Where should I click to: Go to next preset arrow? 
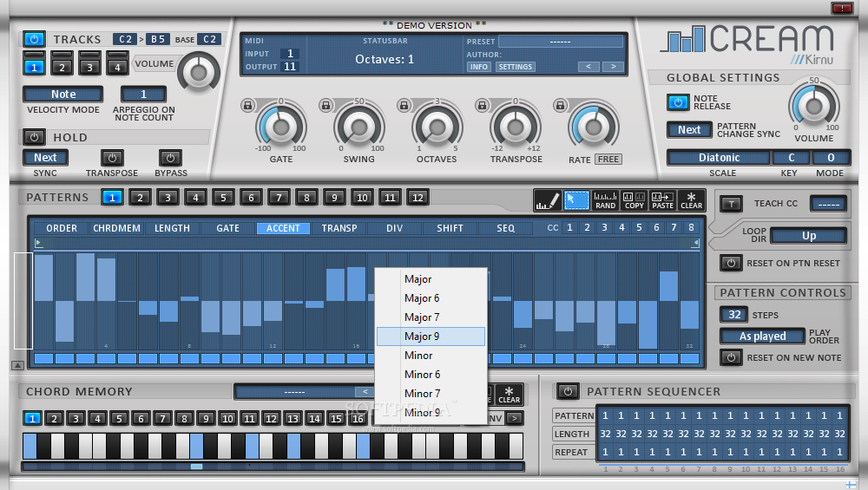pyautogui.click(x=613, y=67)
